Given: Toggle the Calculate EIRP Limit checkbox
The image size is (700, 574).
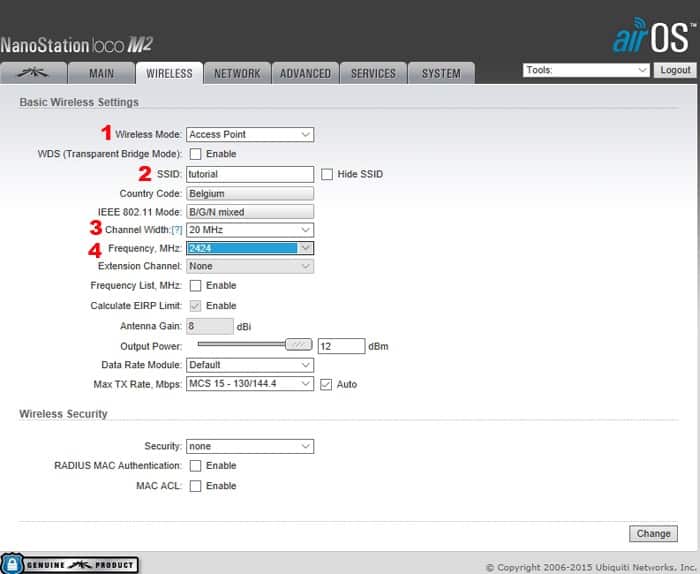Looking at the screenshot, I should (x=195, y=306).
